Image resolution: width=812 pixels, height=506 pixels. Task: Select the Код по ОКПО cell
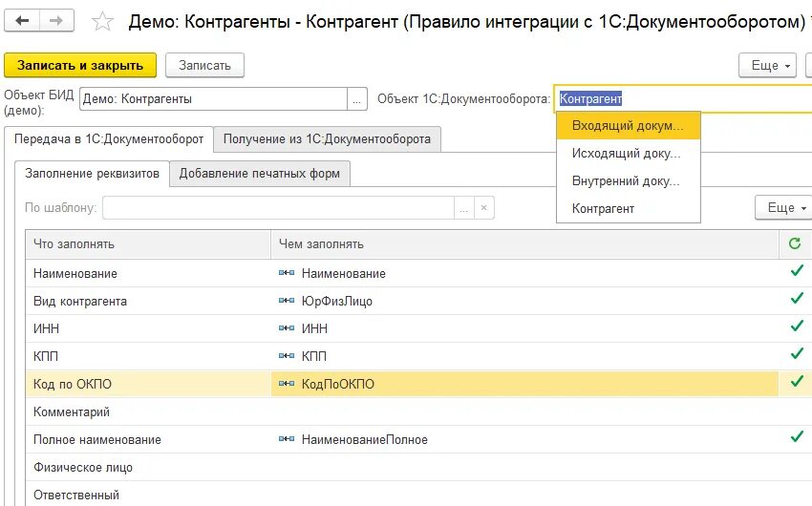tap(148, 384)
